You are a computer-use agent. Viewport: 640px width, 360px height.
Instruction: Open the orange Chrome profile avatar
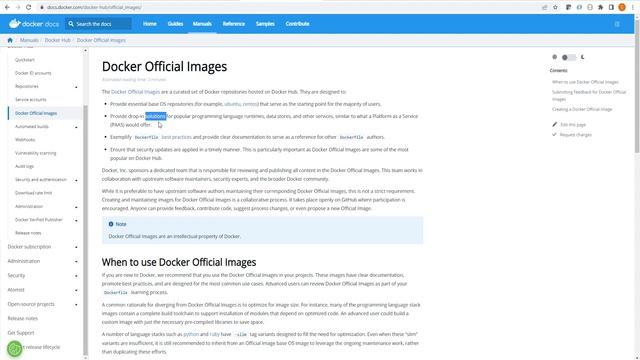[622, 7]
